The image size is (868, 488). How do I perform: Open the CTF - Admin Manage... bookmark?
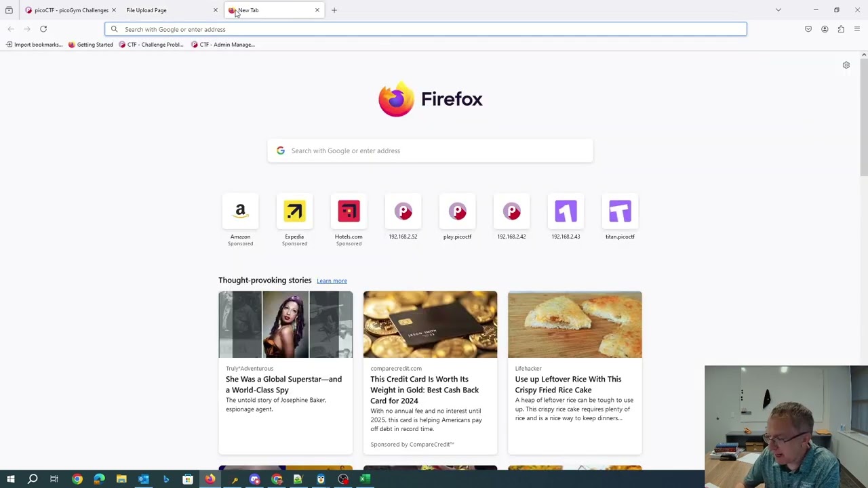pyautogui.click(x=223, y=45)
